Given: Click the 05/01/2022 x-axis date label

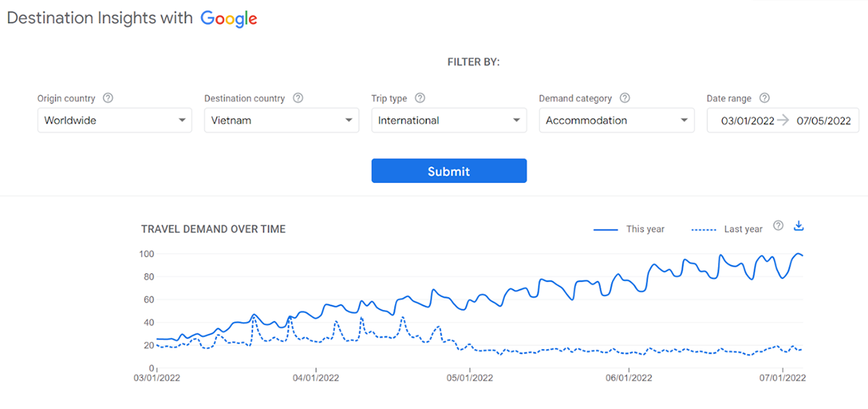Looking at the screenshot, I should pyautogui.click(x=469, y=378).
